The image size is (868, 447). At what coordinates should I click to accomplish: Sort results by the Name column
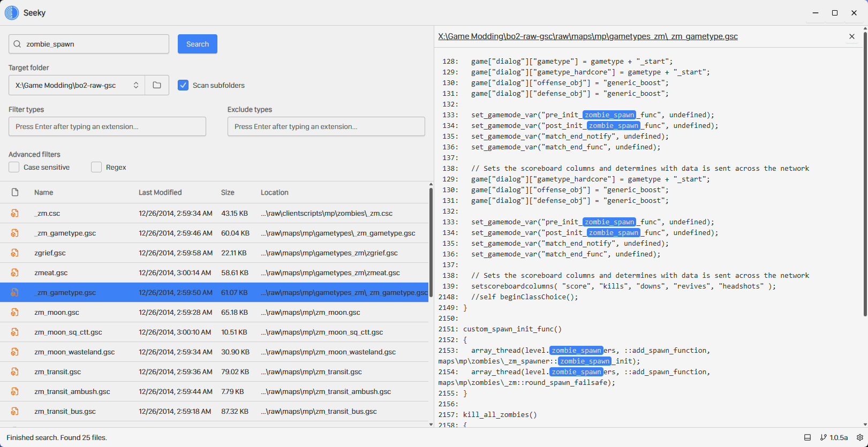tap(44, 192)
